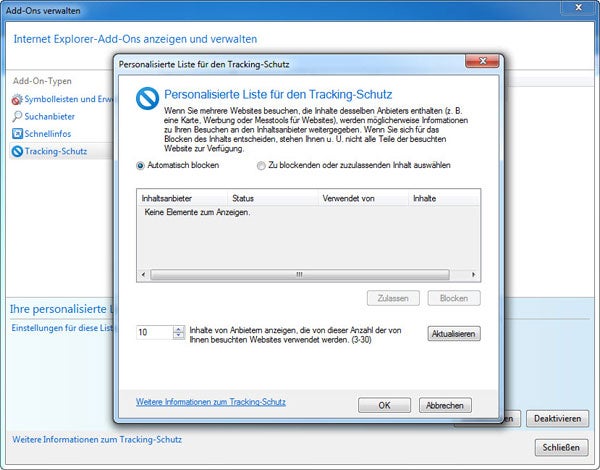Click the disabled Blocken button
Image resolution: width=600 pixels, height=470 pixels.
454,298
